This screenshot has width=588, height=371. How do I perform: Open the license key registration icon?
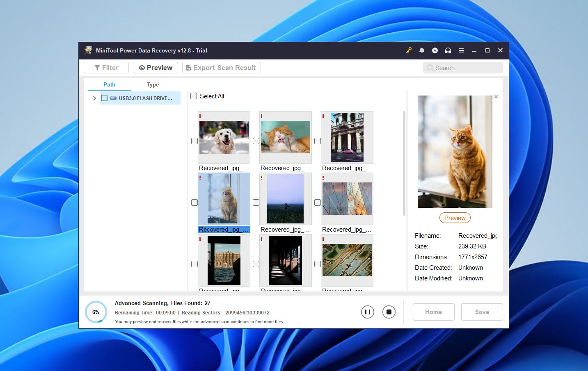click(409, 50)
